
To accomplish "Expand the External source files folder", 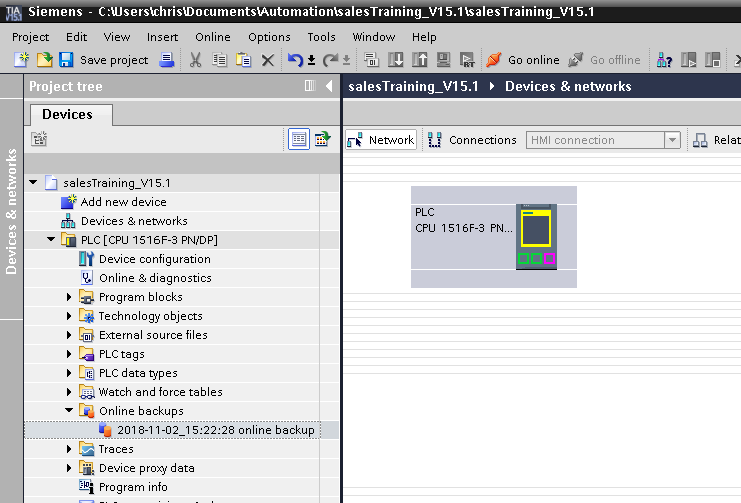I will 69,335.
